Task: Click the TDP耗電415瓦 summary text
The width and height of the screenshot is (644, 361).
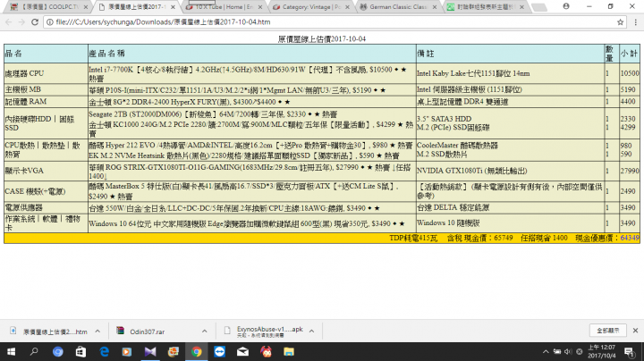Action: coord(413,238)
